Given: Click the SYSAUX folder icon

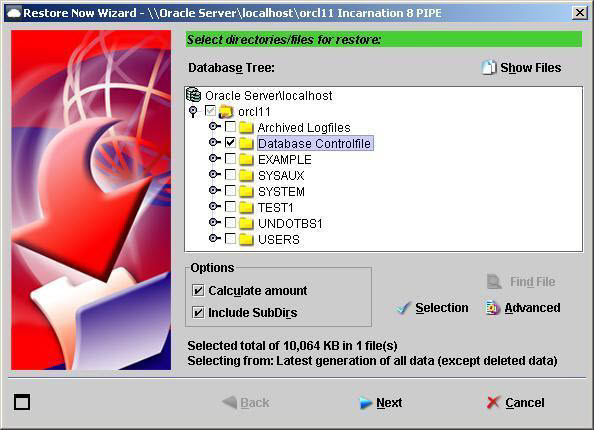Looking at the screenshot, I should (246, 175).
